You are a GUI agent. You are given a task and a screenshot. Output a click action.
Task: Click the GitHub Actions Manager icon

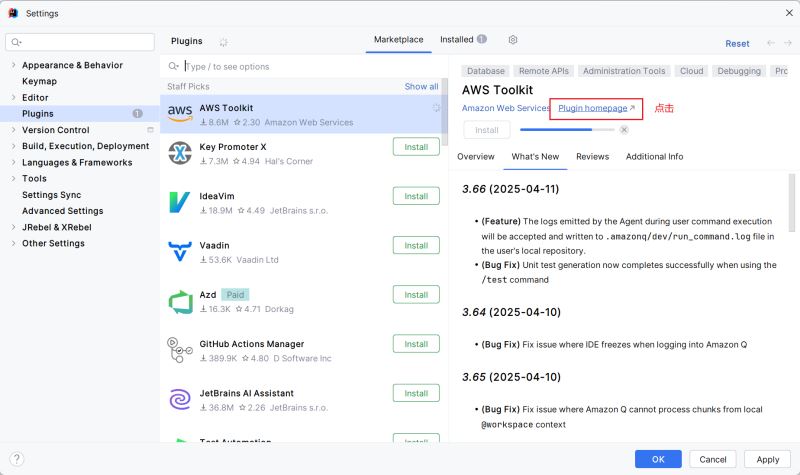coord(180,351)
